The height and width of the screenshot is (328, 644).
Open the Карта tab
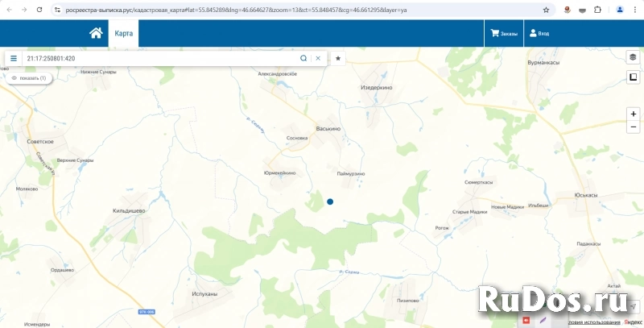(x=124, y=33)
